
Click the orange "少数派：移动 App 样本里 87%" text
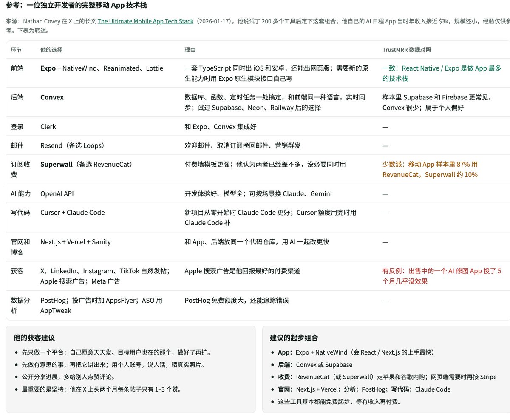430,169
